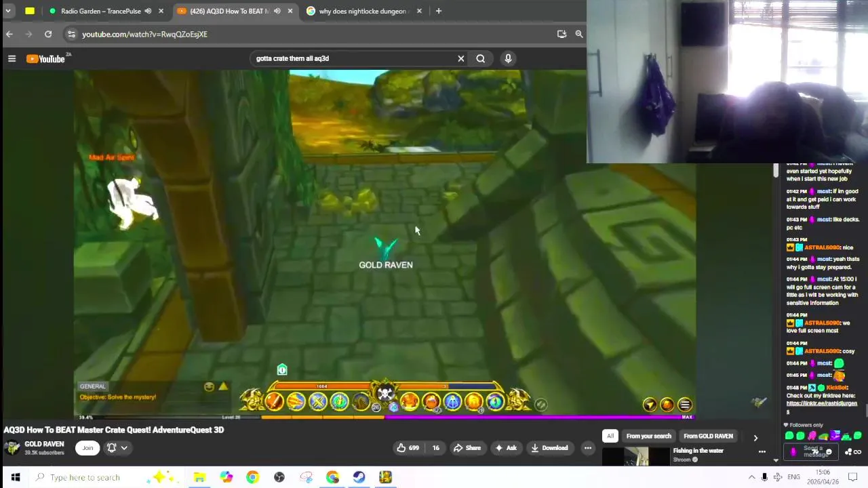Open File Explorer from the taskbar

coord(199,477)
